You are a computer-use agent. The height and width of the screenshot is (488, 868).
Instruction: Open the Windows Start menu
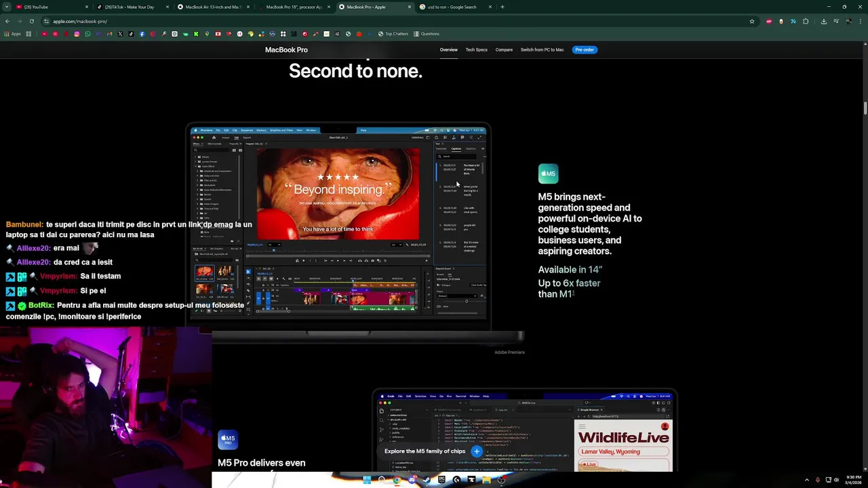pyautogui.click(x=367, y=480)
